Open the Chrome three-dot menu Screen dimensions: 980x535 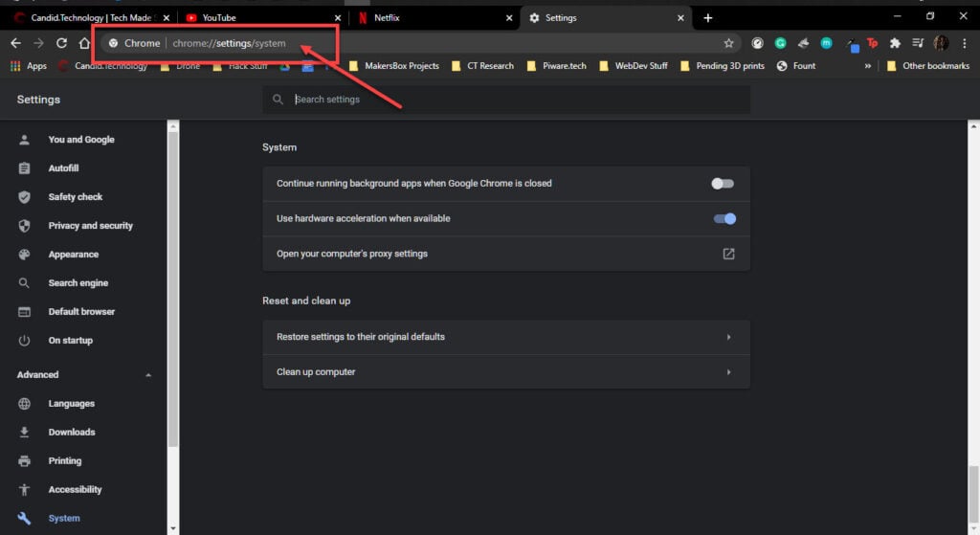tap(965, 43)
